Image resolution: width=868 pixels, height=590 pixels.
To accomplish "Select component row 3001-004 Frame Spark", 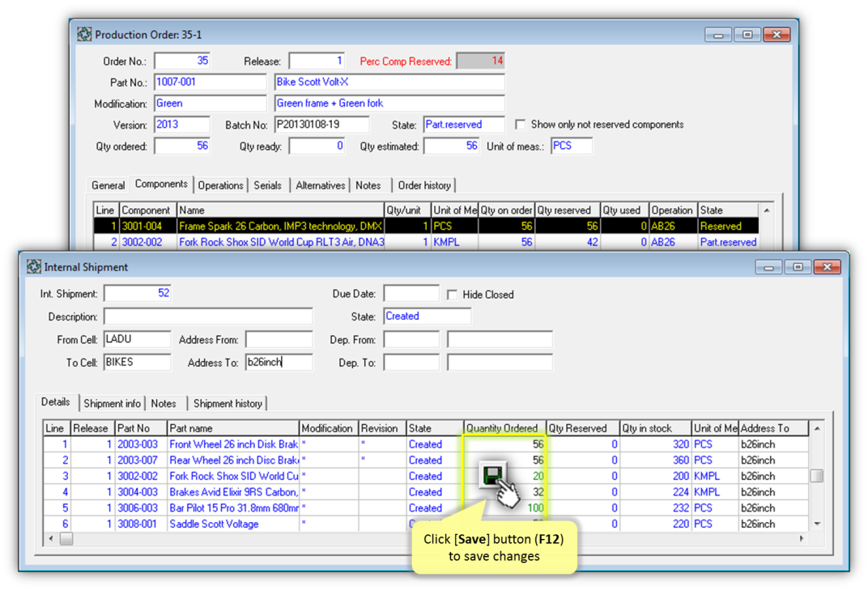I will pos(426,226).
